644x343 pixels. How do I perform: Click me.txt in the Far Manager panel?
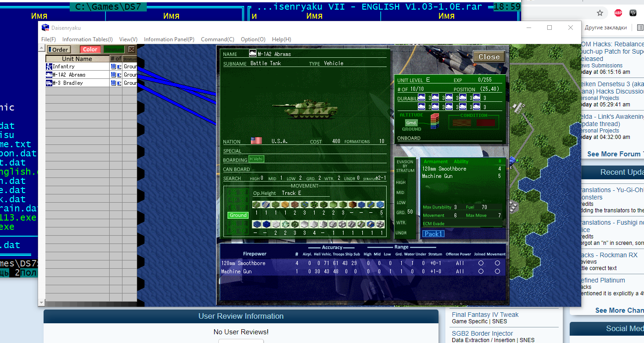click(x=16, y=144)
